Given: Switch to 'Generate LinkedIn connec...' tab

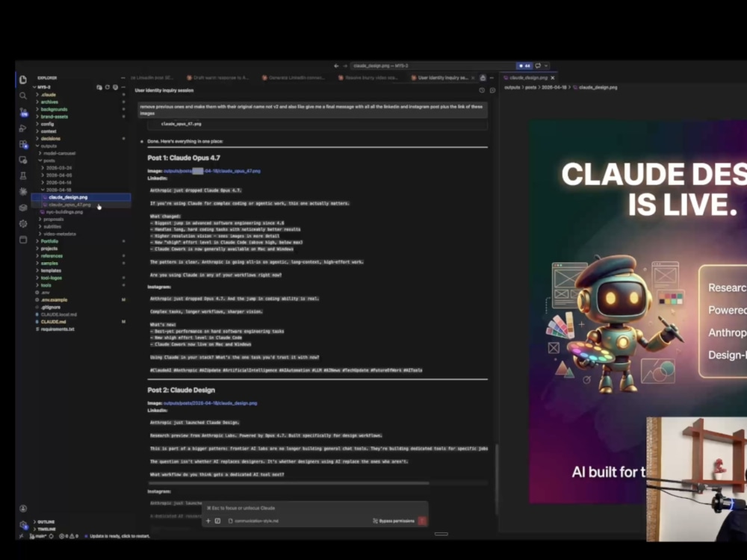Looking at the screenshot, I should click(293, 78).
